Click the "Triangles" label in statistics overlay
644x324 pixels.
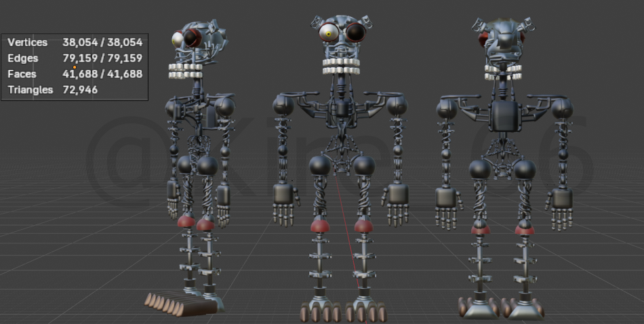click(x=31, y=90)
